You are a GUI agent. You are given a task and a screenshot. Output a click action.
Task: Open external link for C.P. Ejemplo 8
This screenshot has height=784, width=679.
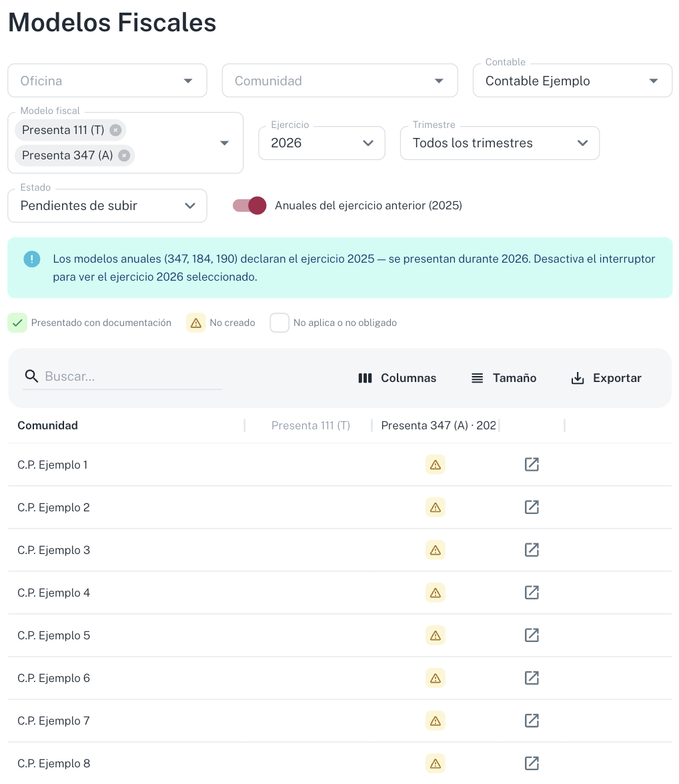click(532, 763)
